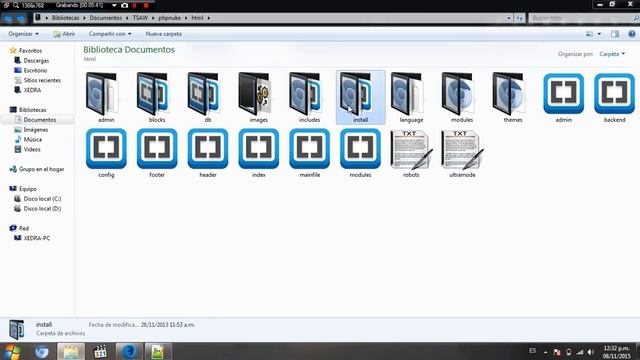
Task: Select the header file
Action: 208,149
